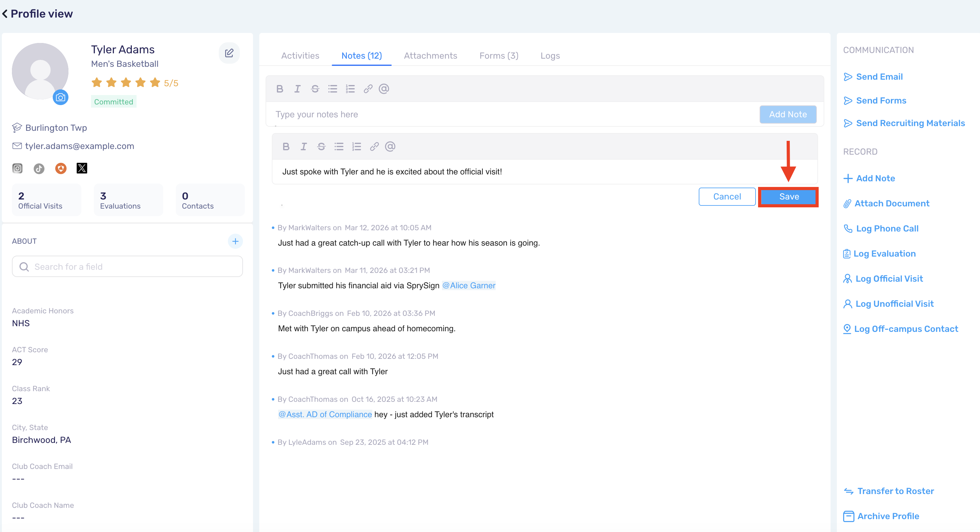Open Tyler's X (Twitter) profile icon
980x532 pixels.
coord(82,168)
